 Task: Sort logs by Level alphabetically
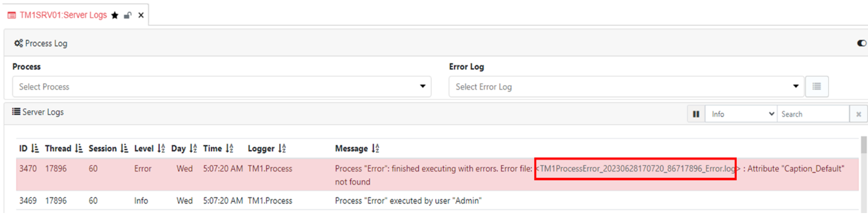(161, 148)
